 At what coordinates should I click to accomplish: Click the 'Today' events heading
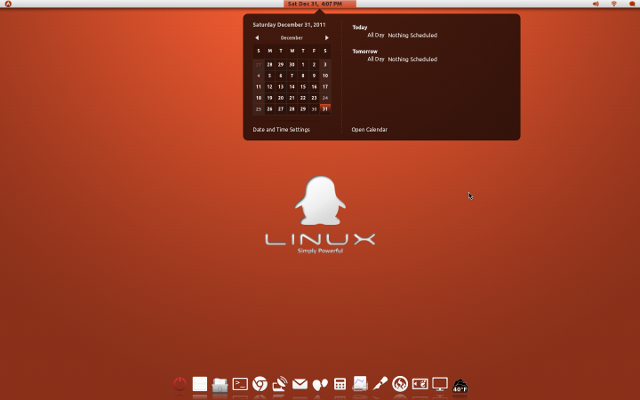(x=360, y=27)
